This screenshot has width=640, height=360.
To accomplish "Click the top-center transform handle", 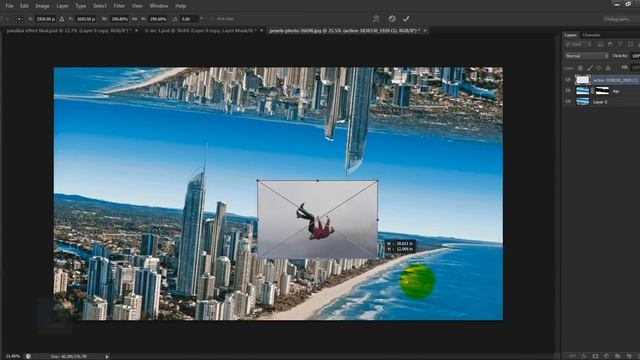I will pos(318,180).
